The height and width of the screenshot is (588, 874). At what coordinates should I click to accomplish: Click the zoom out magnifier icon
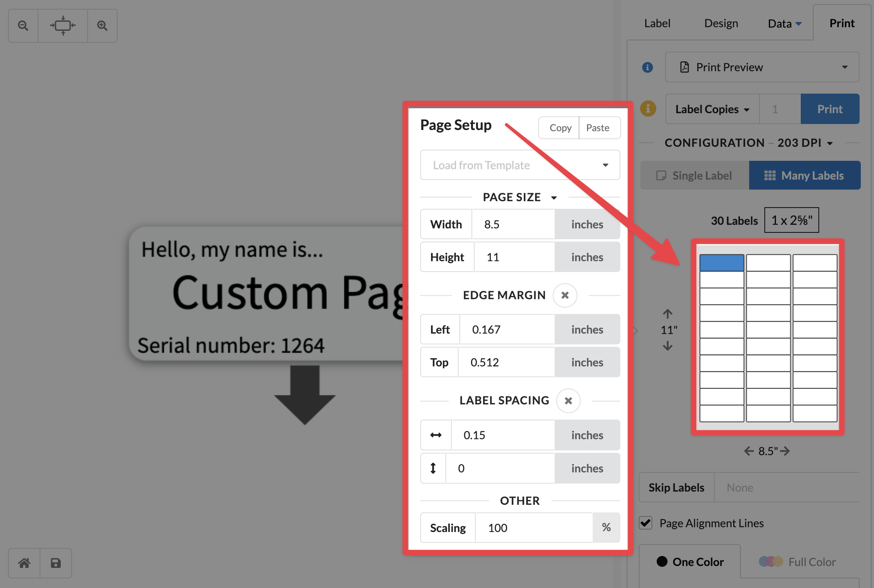pos(23,26)
